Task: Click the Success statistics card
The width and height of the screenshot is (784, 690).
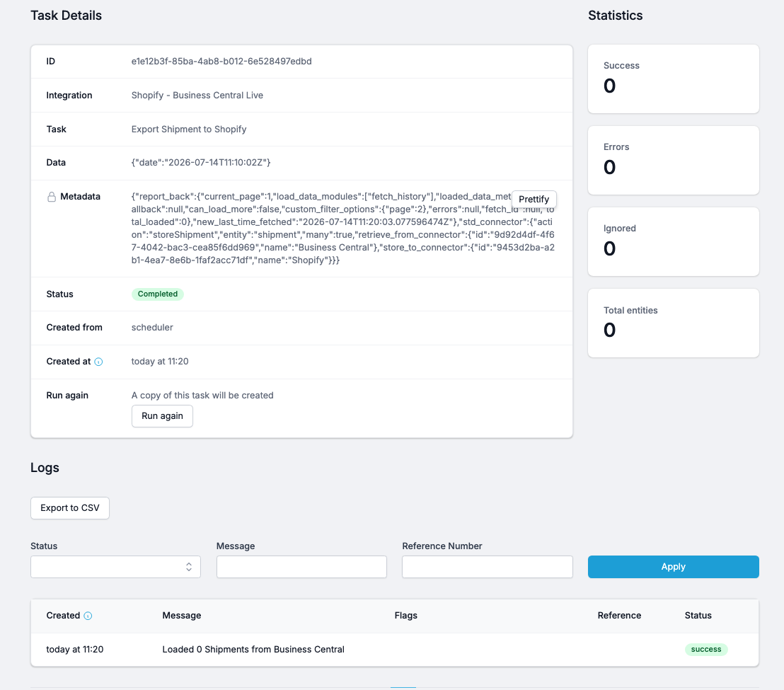Action: (x=673, y=79)
